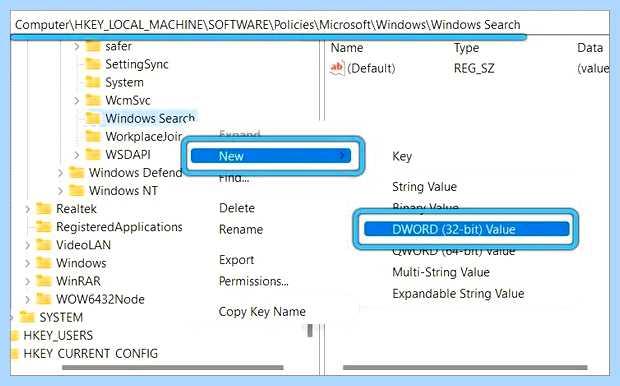Expand the Realtek key
The height and width of the screenshot is (386, 620).
pyautogui.click(x=27, y=209)
